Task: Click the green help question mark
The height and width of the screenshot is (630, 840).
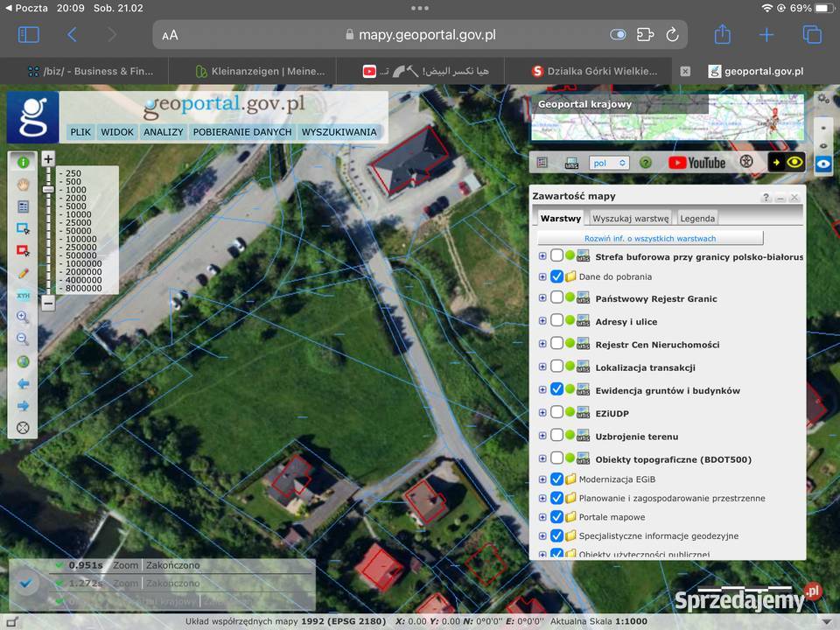Action: coord(646,163)
